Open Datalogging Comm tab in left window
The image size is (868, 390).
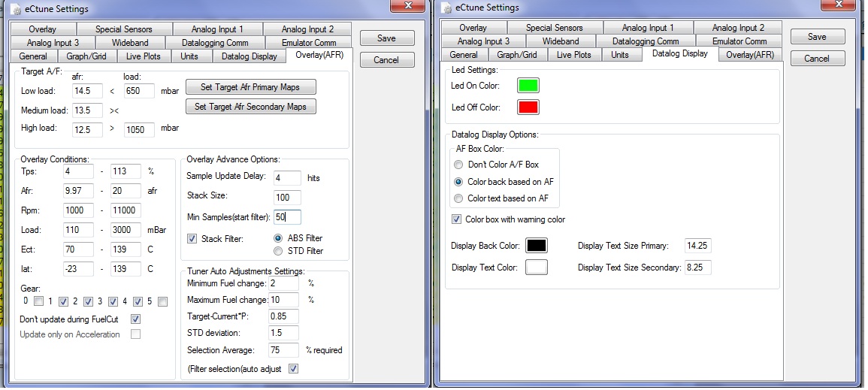[x=215, y=43]
